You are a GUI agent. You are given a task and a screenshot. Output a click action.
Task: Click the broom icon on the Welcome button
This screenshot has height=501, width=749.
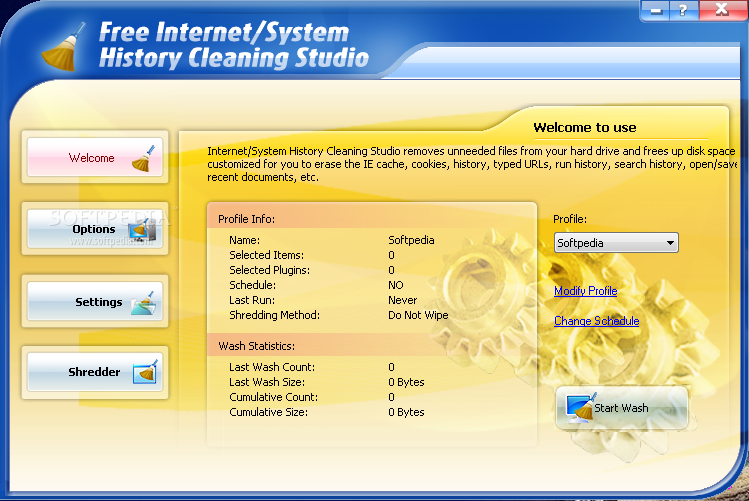point(143,159)
